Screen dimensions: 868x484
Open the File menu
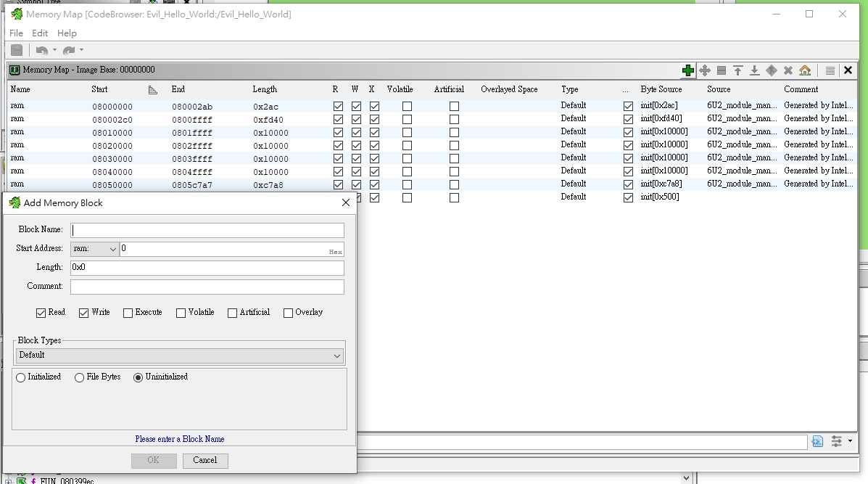pyautogui.click(x=16, y=33)
